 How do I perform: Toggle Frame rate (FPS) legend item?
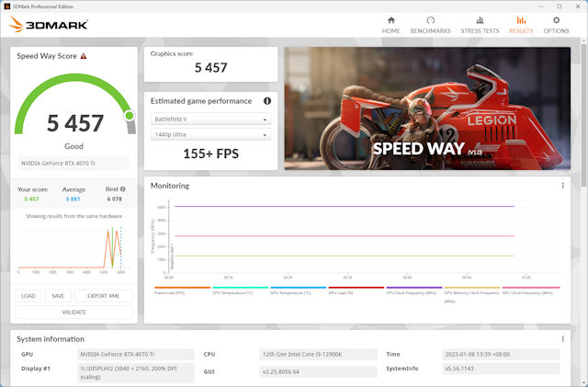tap(182, 290)
